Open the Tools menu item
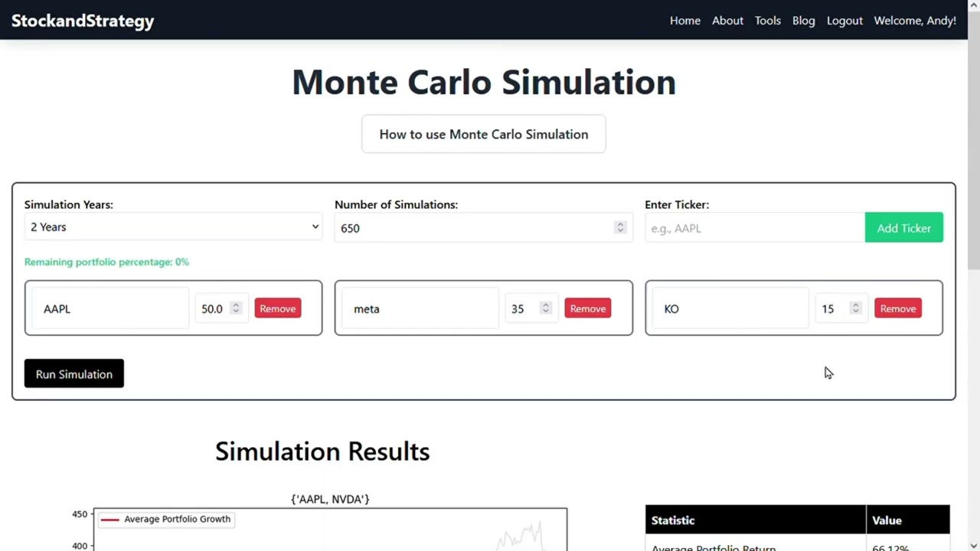This screenshot has width=980, height=551. pyautogui.click(x=767, y=21)
